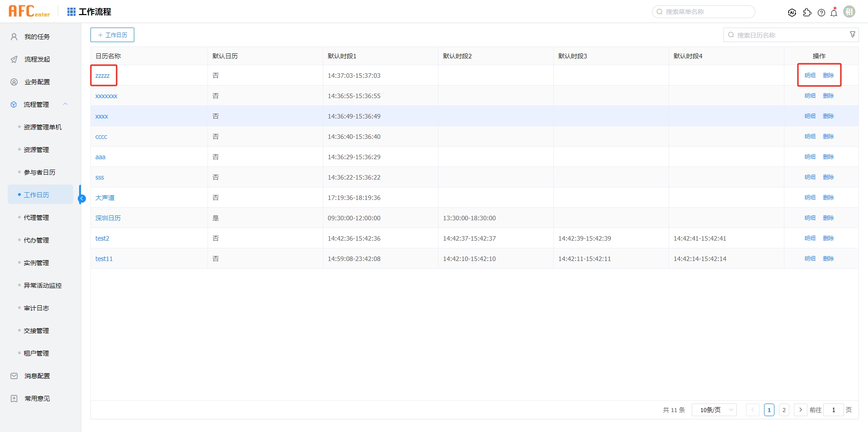This screenshot has width=868, height=432.
Task: Click the next page arrow
Action: click(800, 409)
